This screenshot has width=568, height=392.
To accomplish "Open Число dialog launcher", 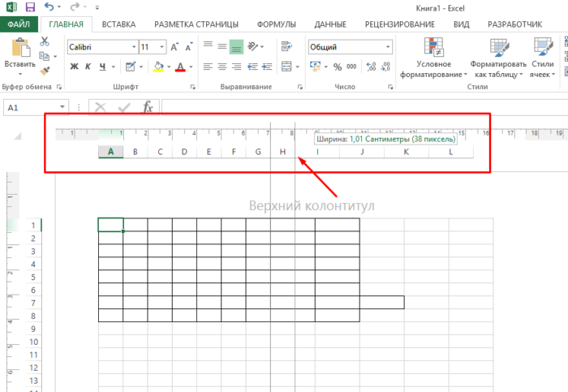I will coord(390,87).
